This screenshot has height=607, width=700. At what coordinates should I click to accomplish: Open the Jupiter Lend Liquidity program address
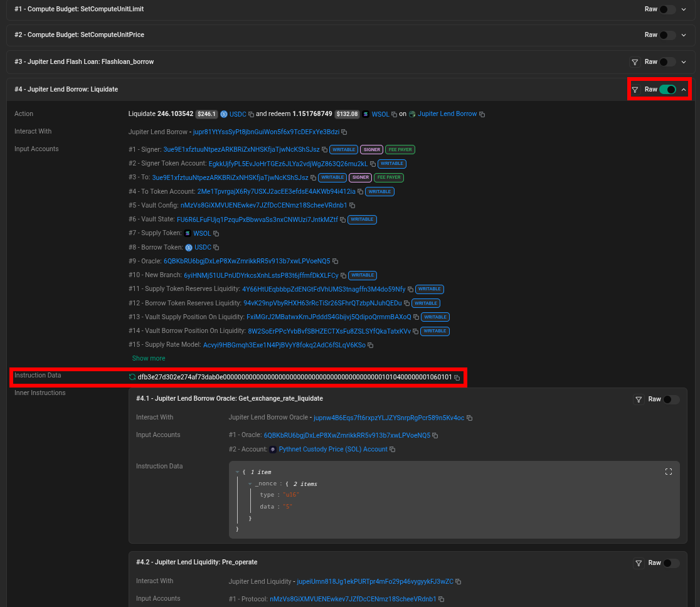click(x=375, y=581)
